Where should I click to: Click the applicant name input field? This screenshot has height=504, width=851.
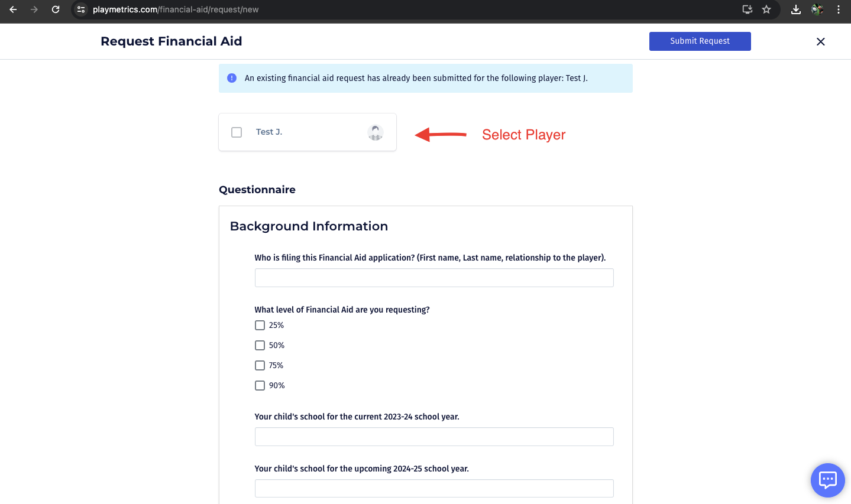(x=434, y=278)
